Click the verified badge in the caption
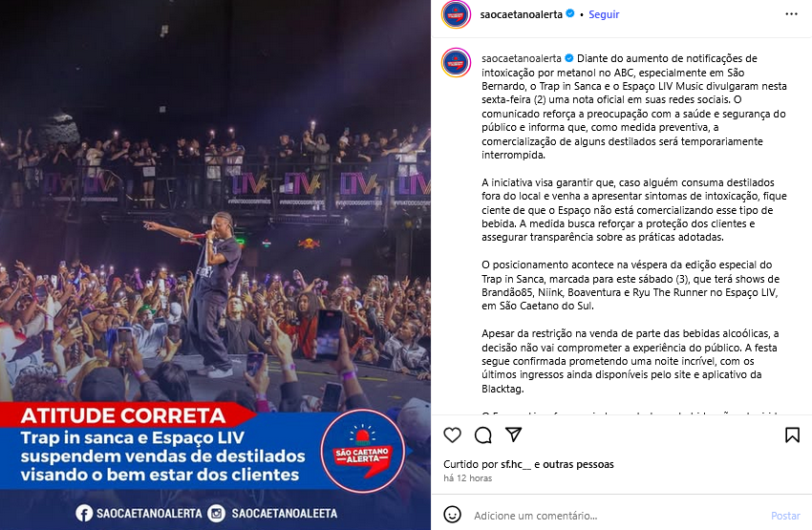Viewport: 812px width, 530px height. 568,58
